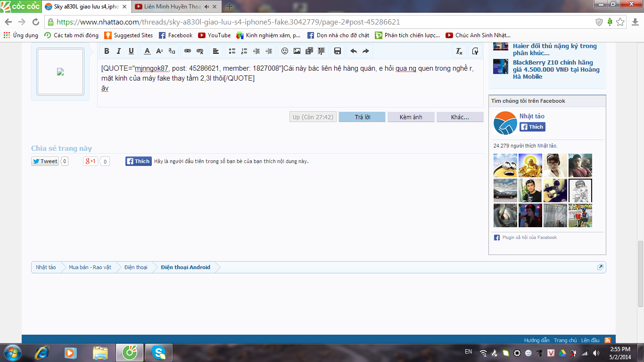Undo the last edit in the editor
This screenshot has width=644, height=362.
[354, 51]
